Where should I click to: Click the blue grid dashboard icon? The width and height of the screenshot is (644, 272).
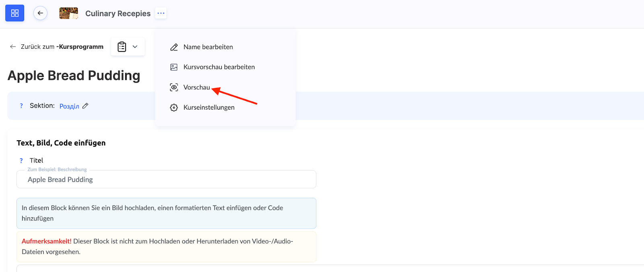(x=15, y=13)
